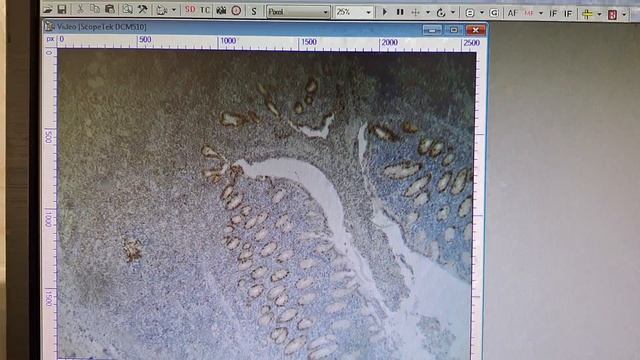Click the Copy icon in the toolbar

click(95, 9)
